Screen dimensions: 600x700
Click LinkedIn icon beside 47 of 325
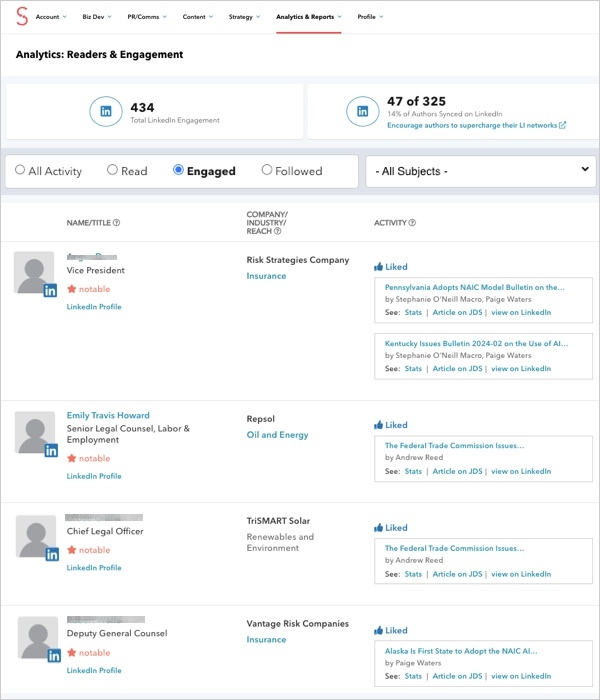click(363, 111)
